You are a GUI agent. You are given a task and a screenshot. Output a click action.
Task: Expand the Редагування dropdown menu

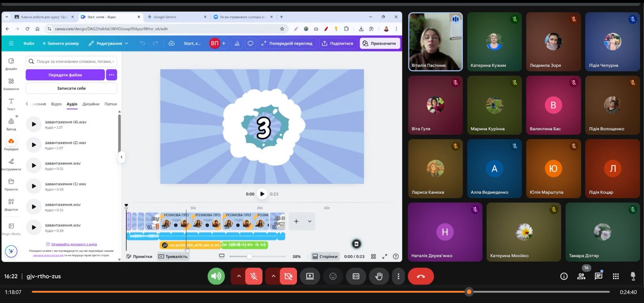pyautogui.click(x=108, y=44)
